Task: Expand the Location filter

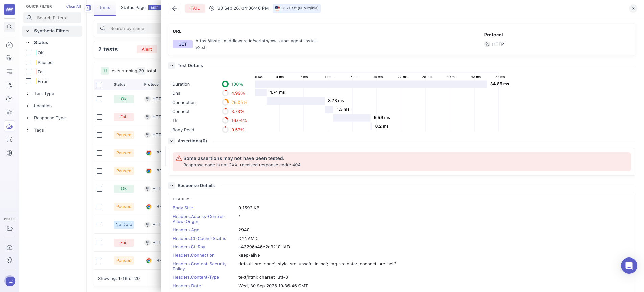Action: click(28, 106)
